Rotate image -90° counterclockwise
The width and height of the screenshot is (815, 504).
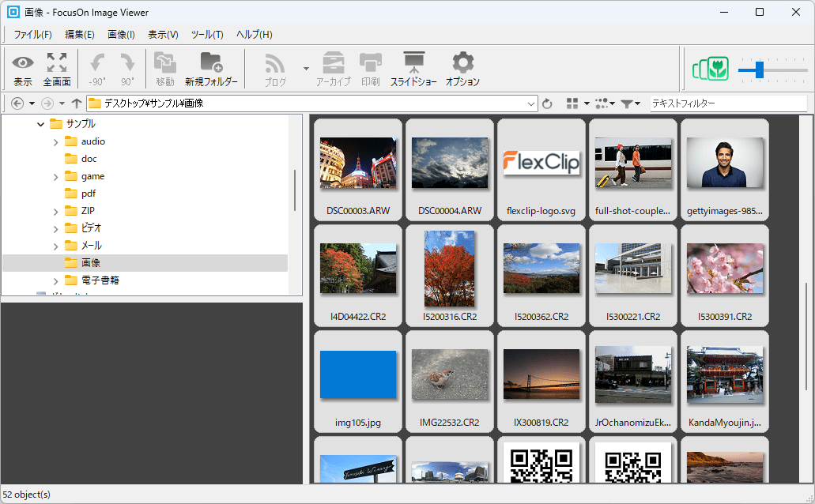pyautogui.click(x=96, y=69)
